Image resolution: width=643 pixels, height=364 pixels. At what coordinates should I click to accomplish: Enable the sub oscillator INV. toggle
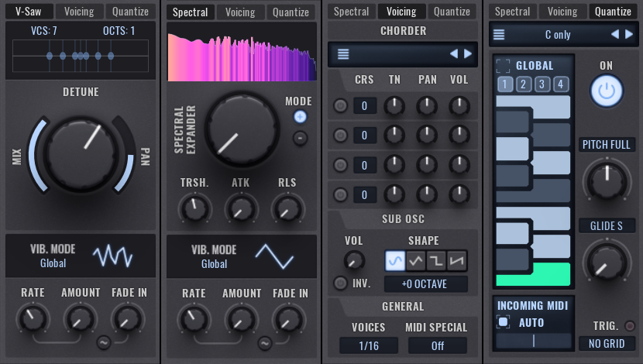[340, 283]
